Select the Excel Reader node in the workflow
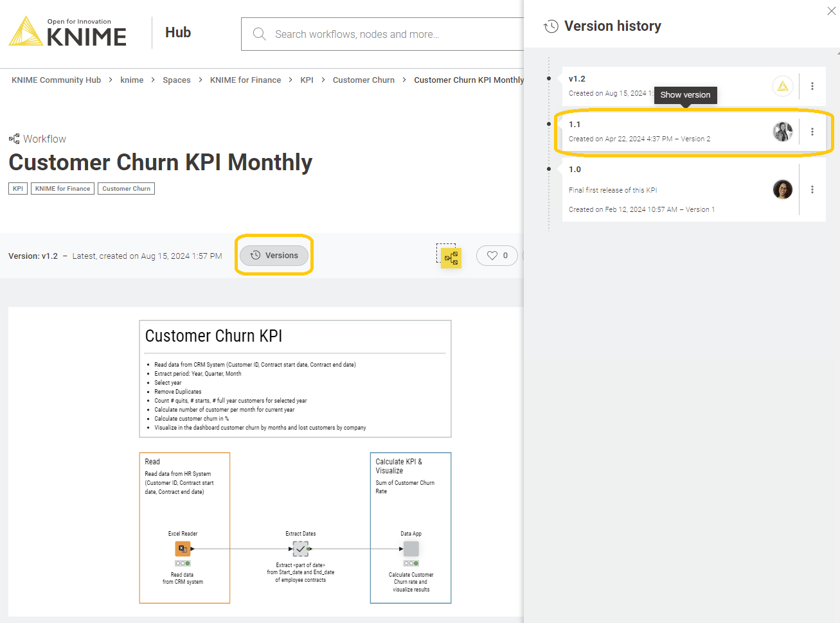 coord(184,548)
